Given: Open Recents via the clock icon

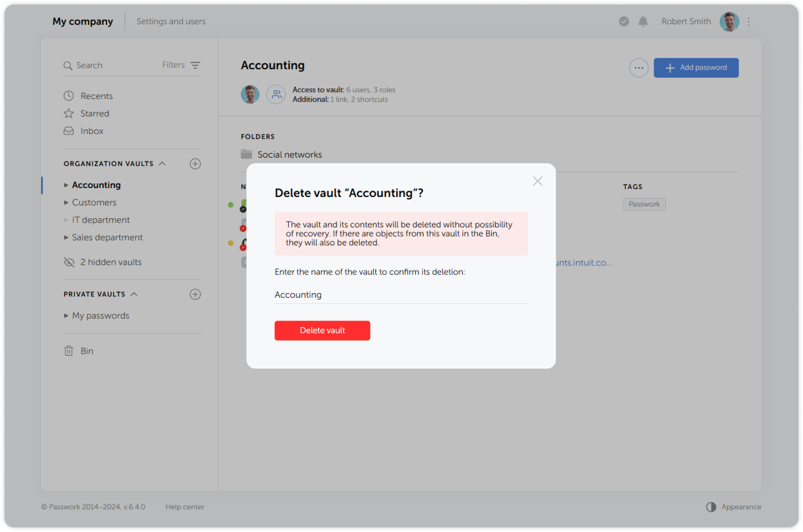Looking at the screenshot, I should tap(68, 96).
